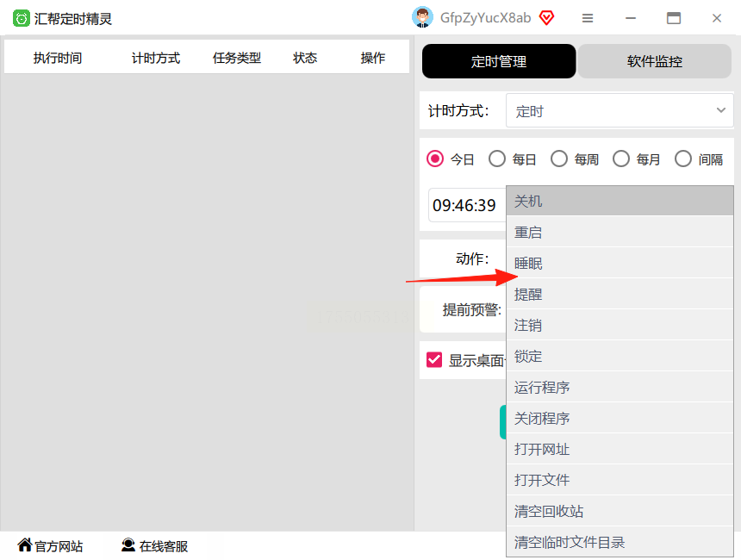
Task: Switch to the 软件监控 tab
Action: click(655, 61)
